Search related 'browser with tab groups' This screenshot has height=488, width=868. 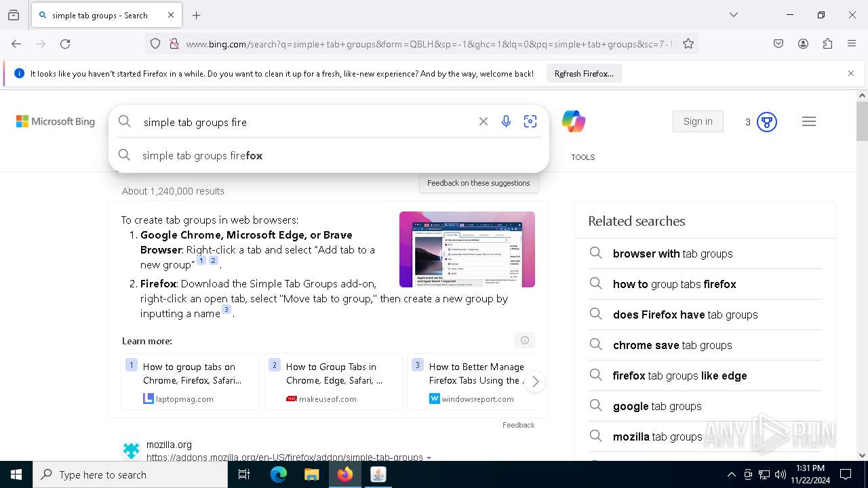(x=705, y=253)
